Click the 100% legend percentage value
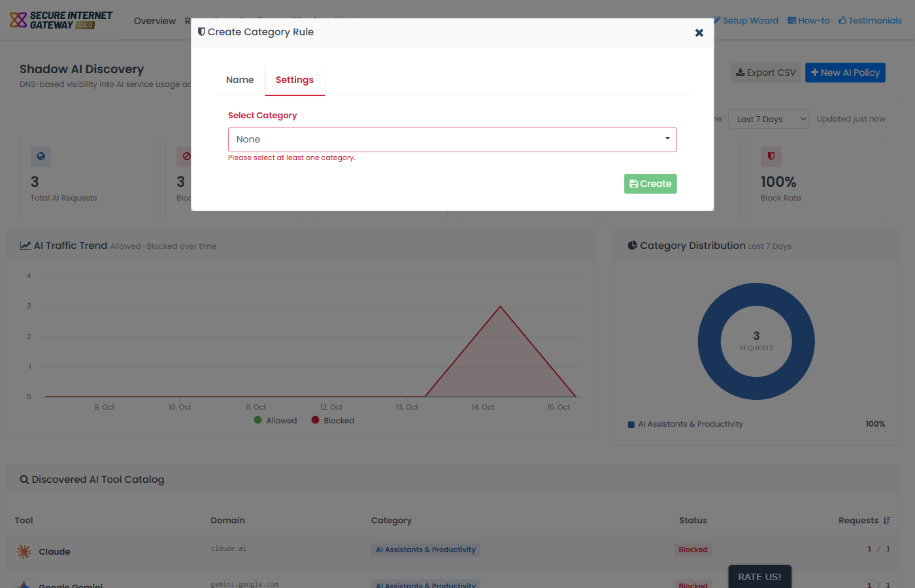 click(875, 424)
